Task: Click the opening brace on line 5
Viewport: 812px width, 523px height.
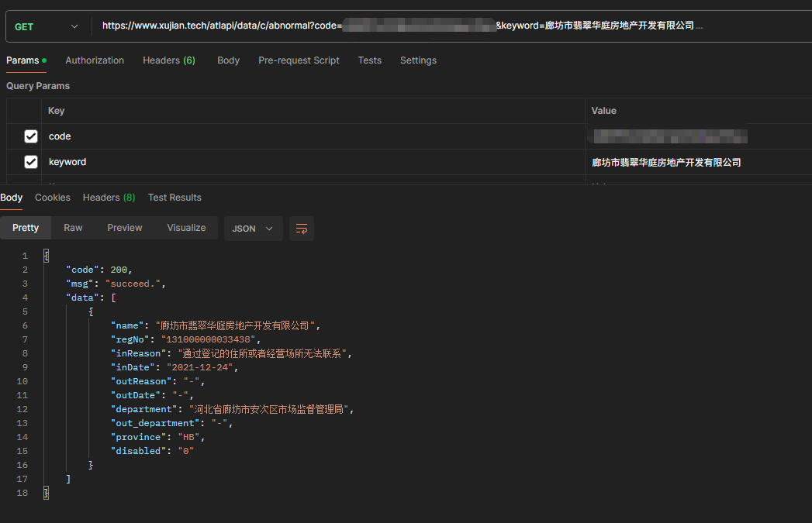Action: click(x=92, y=311)
